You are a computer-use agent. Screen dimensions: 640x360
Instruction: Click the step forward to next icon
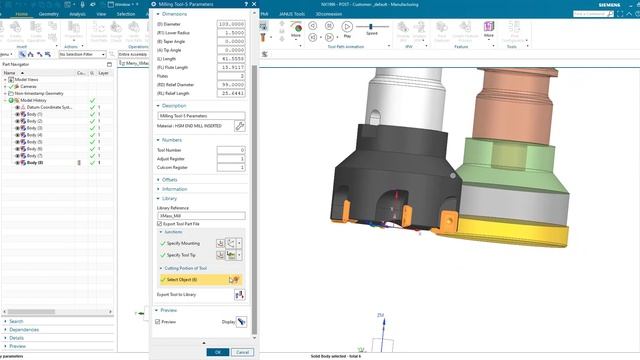(x=329, y=37)
